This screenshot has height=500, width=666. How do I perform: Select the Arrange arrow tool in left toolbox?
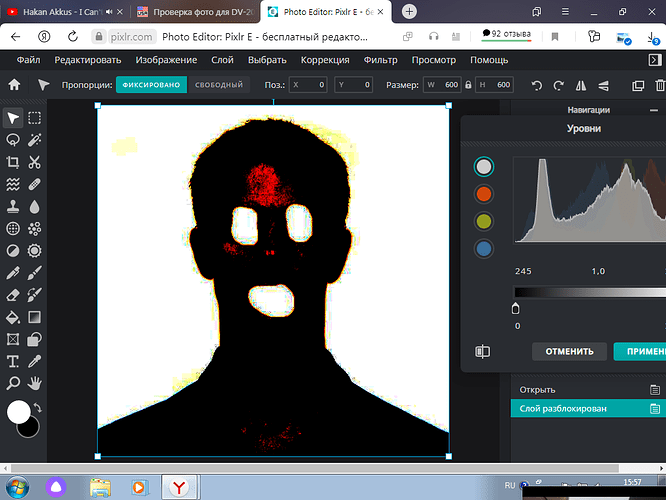pos(13,118)
